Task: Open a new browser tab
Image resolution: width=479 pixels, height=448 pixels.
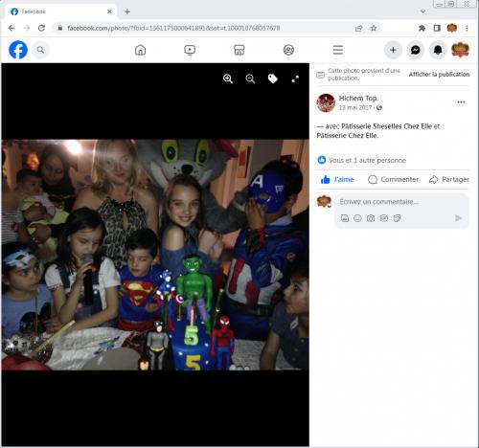Action: pyautogui.click(x=127, y=11)
